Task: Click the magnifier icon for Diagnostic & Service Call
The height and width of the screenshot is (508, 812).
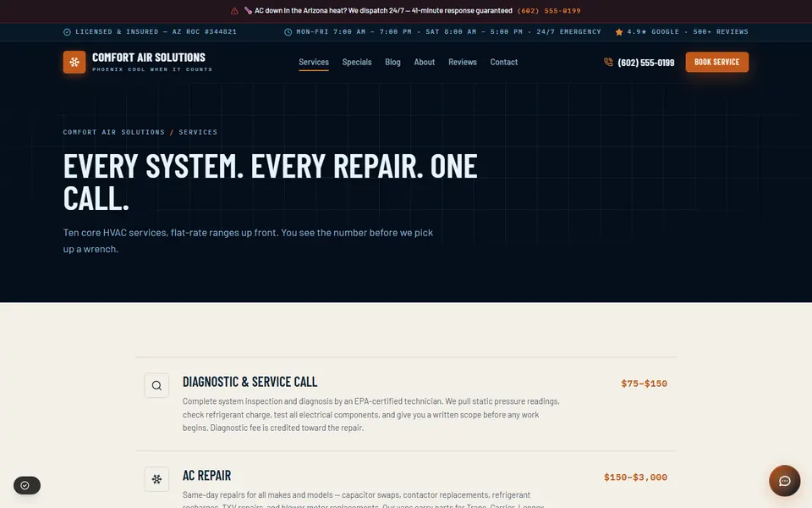Action: point(157,386)
